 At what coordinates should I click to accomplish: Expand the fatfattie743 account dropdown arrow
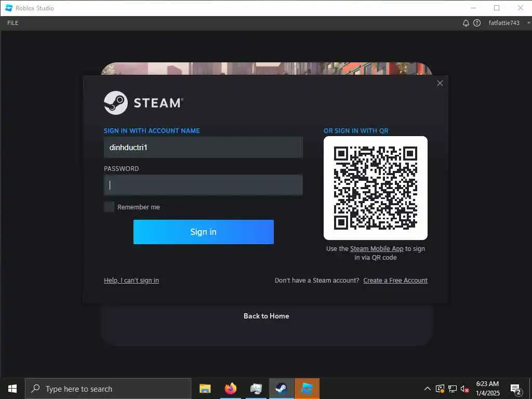click(x=528, y=23)
